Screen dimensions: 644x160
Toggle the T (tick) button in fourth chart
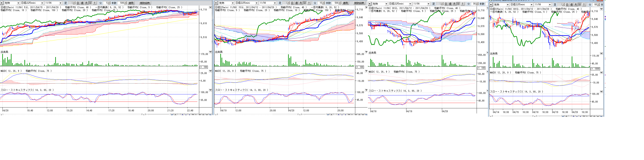coord(584,5)
